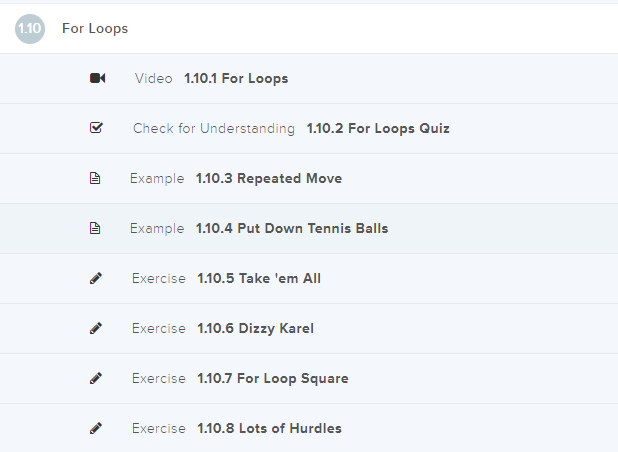Click the video camera icon for 1.10.1
Screen dimensions: 618x452
(97, 78)
